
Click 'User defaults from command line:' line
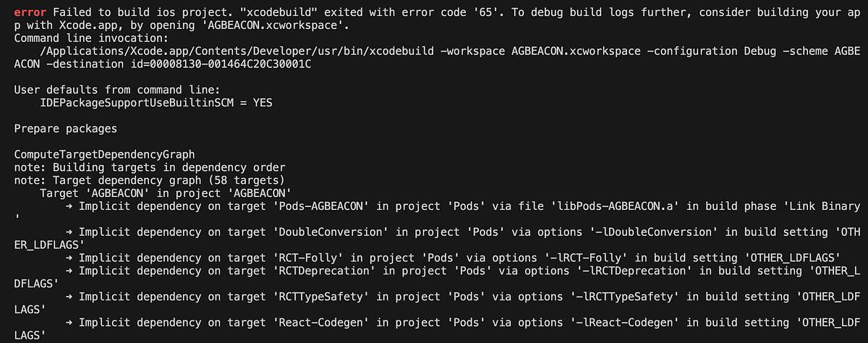pyautogui.click(x=116, y=90)
